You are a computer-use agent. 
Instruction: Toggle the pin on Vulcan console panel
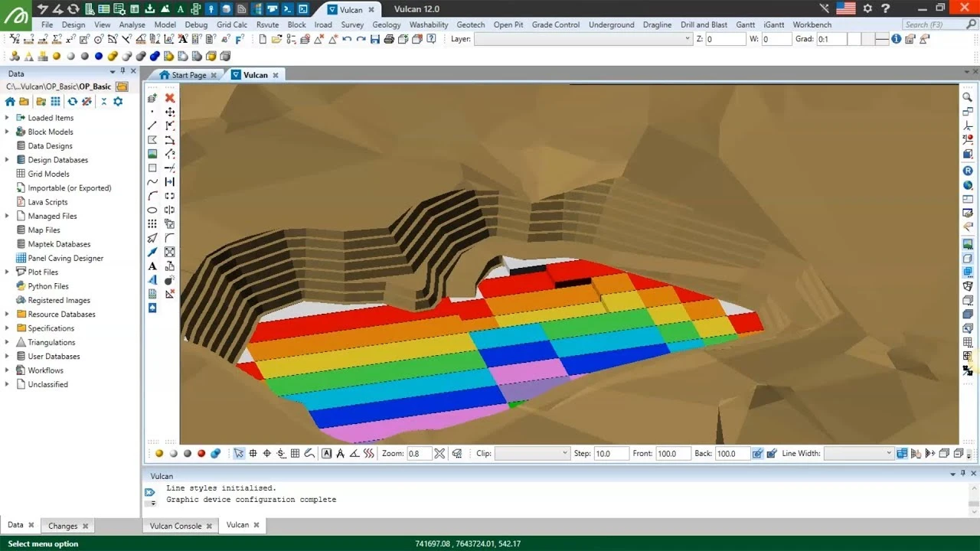pos(963,474)
